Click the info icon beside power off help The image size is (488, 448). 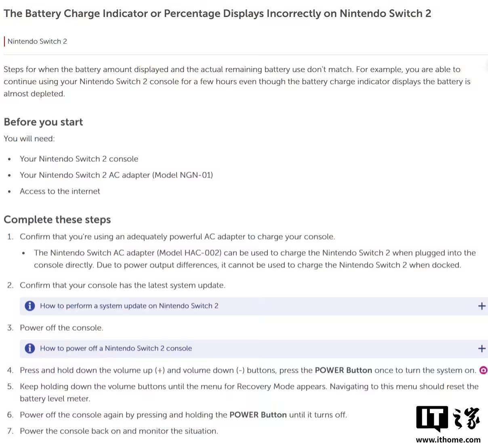(30, 349)
